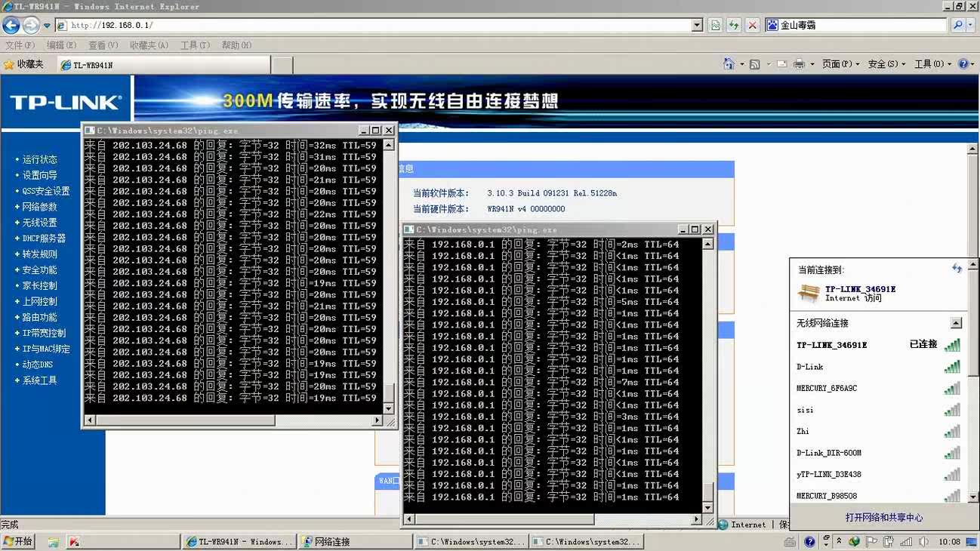The height and width of the screenshot is (551, 980).
Task: Click the IE back navigation arrow
Action: point(11,25)
